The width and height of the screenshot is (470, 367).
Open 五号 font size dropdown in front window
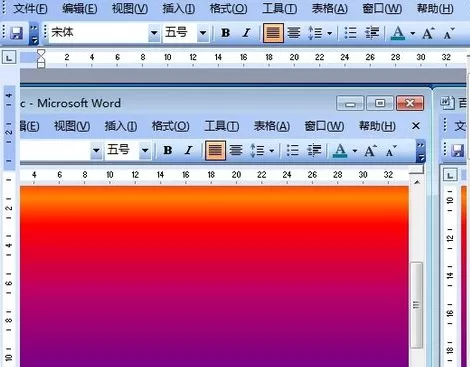(x=145, y=150)
